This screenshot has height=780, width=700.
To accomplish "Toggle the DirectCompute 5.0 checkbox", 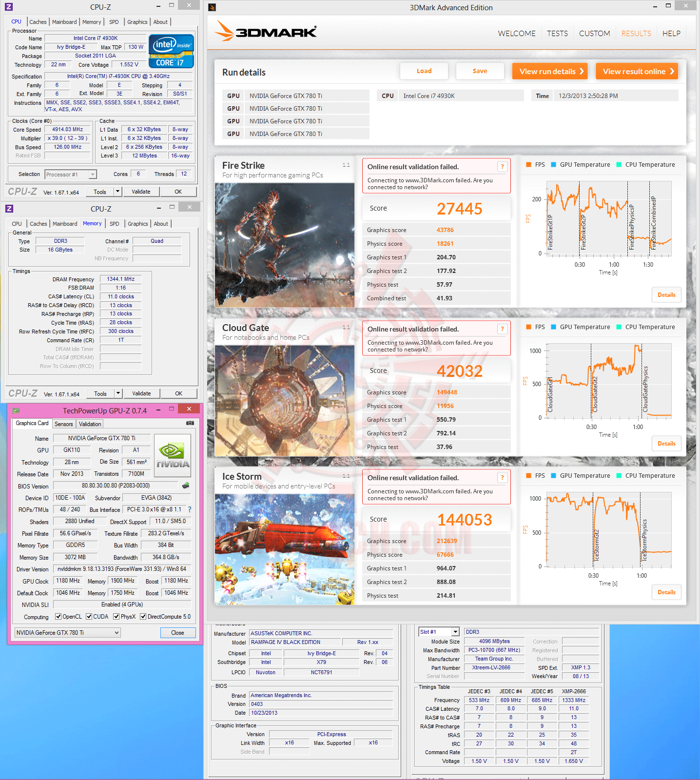I will [x=143, y=617].
